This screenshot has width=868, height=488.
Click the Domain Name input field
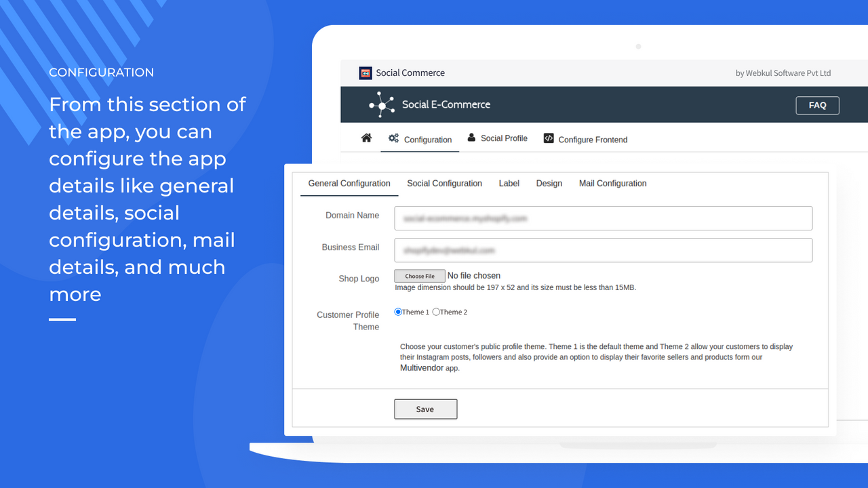tap(604, 218)
